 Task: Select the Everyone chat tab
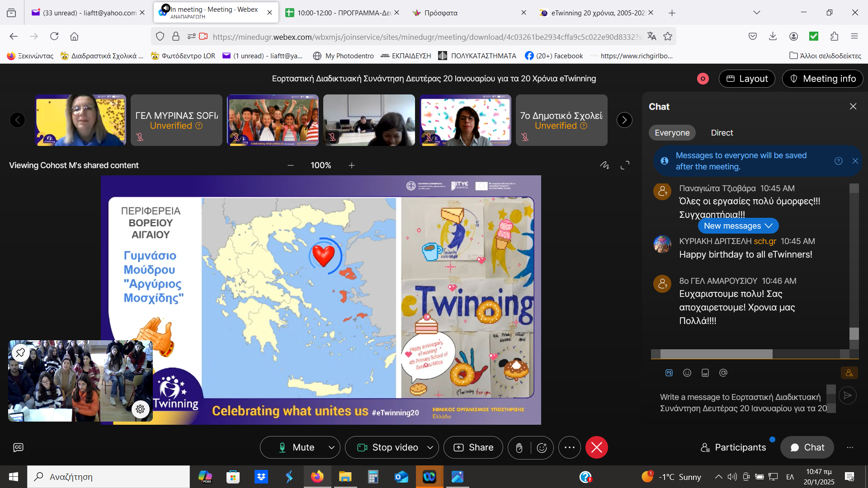[672, 132]
